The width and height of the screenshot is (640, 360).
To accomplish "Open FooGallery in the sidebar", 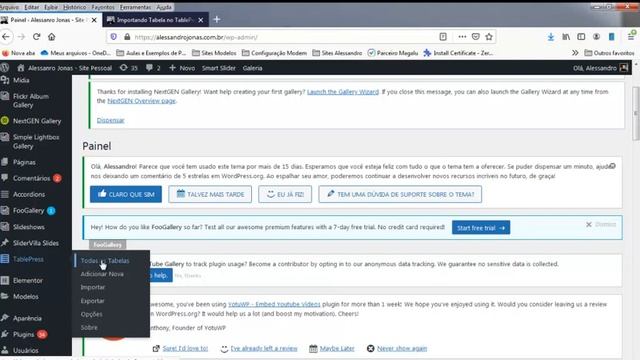I will tap(28, 211).
